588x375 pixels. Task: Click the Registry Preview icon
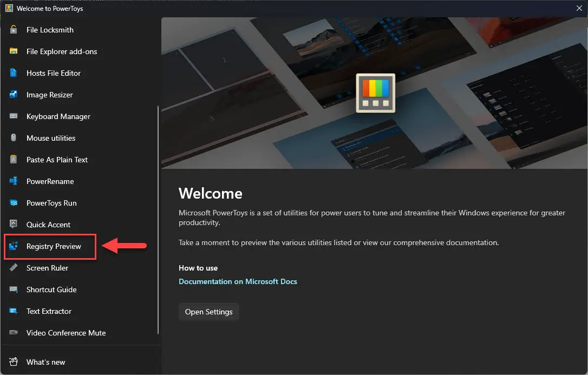click(x=14, y=246)
